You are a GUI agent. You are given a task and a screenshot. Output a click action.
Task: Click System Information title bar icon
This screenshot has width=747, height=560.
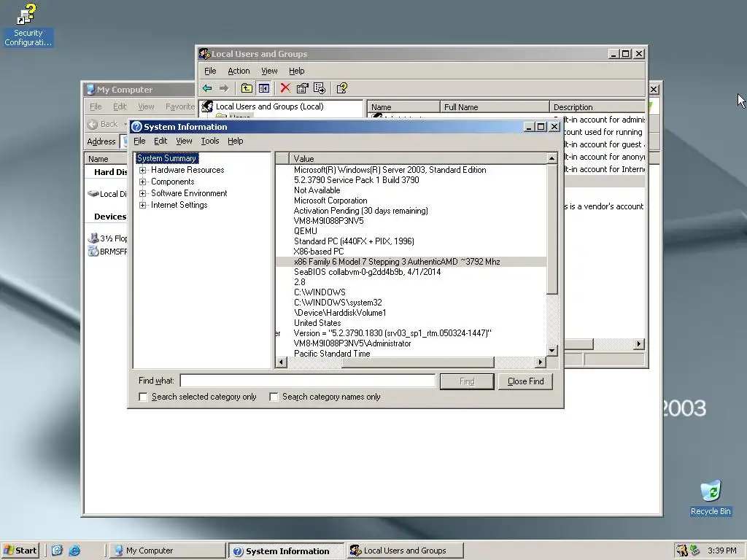click(136, 127)
